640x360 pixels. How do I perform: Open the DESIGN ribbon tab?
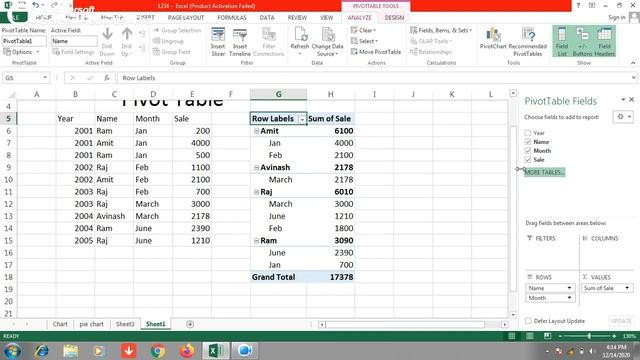(394, 18)
